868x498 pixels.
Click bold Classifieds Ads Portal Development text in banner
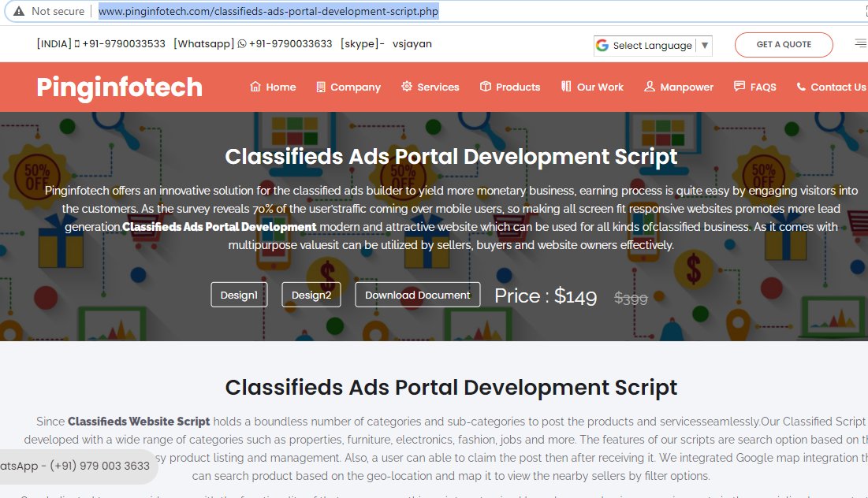point(219,227)
